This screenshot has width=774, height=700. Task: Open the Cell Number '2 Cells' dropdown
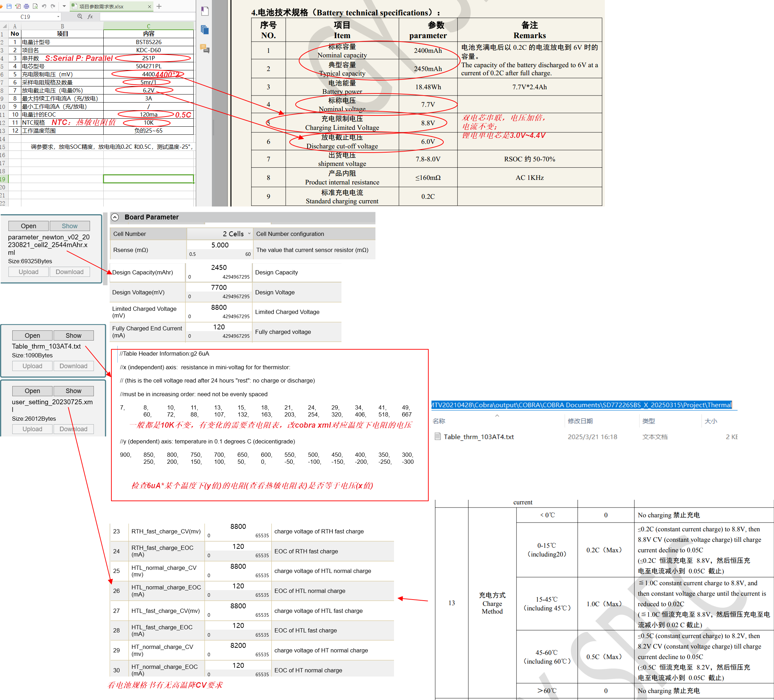pyautogui.click(x=249, y=234)
